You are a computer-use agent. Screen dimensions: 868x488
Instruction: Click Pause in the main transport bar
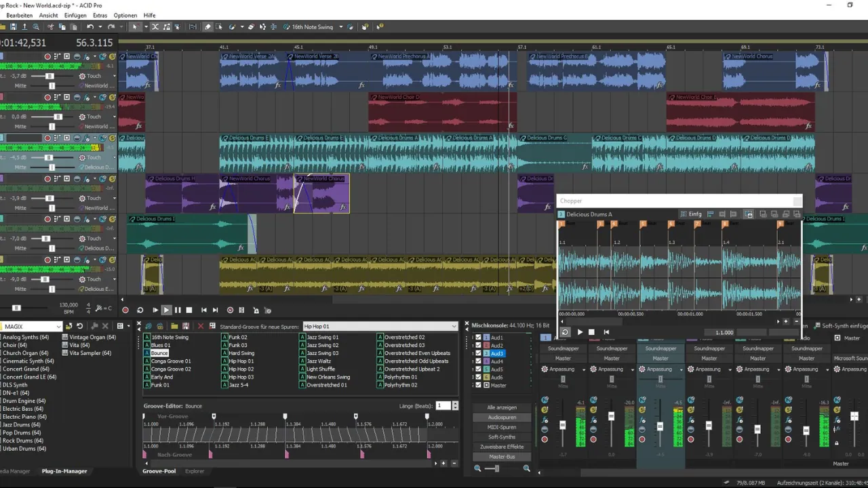[x=178, y=310]
